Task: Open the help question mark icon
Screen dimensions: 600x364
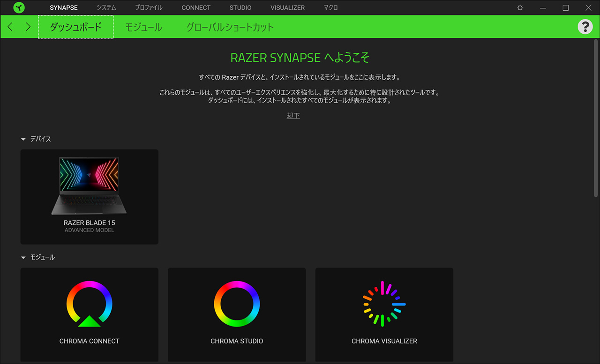Action: pyautogui.click(x=585, y=27)
